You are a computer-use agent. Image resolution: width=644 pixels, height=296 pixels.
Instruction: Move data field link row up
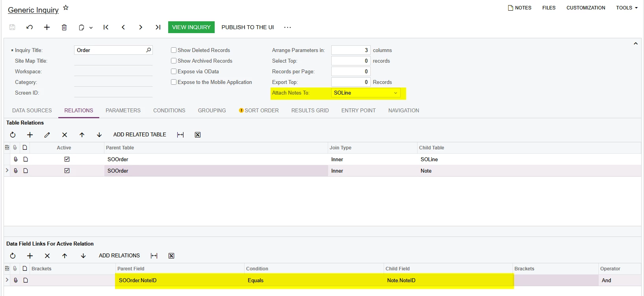[65, 256]
